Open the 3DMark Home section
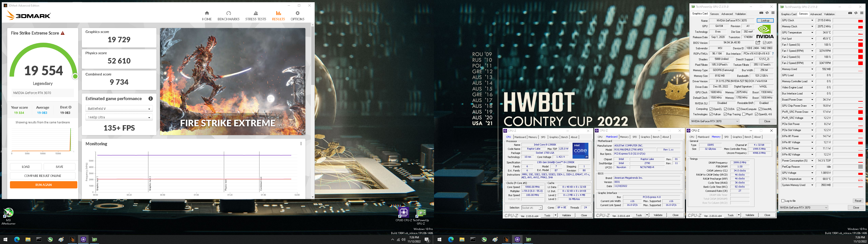The image size is (868, 244). 207,16
